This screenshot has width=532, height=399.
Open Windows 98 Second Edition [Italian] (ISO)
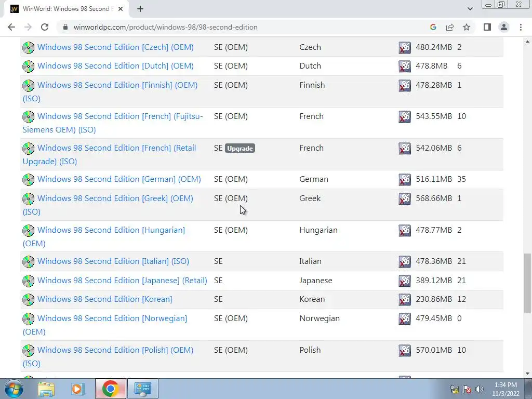[x=113, y=261]
